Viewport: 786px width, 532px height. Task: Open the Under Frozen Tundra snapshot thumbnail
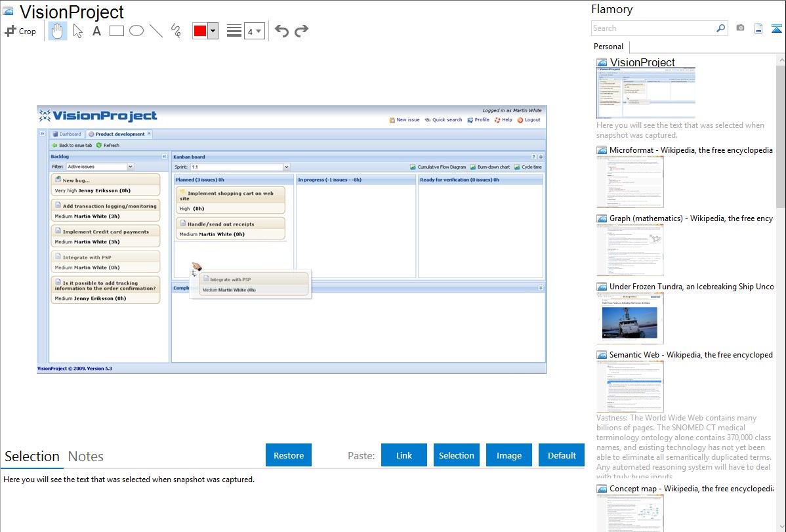point(630,318)
